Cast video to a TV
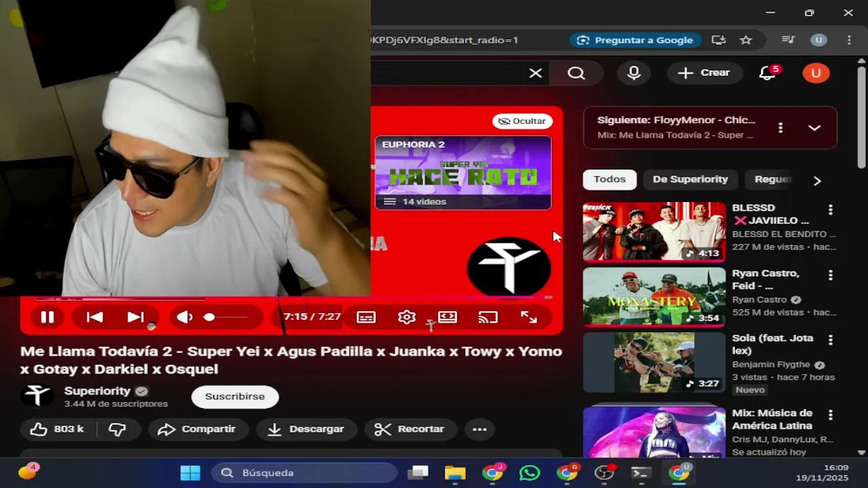 click(488, 317)
